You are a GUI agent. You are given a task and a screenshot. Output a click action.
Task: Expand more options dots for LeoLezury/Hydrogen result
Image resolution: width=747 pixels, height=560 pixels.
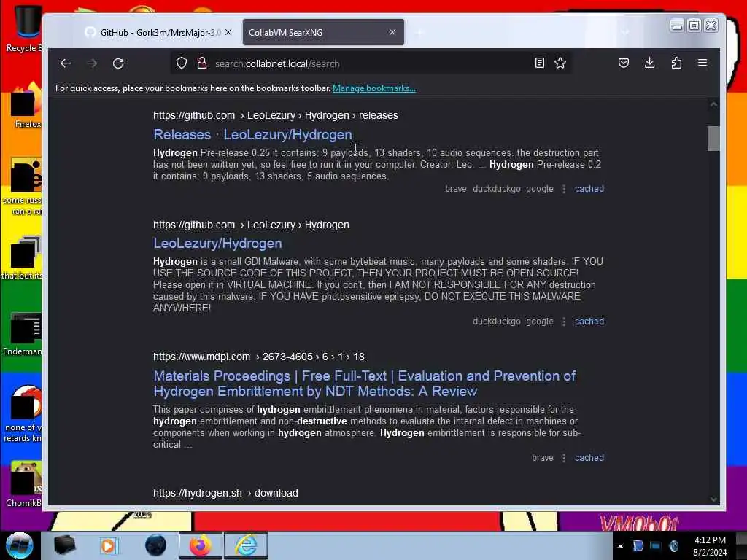564,322
